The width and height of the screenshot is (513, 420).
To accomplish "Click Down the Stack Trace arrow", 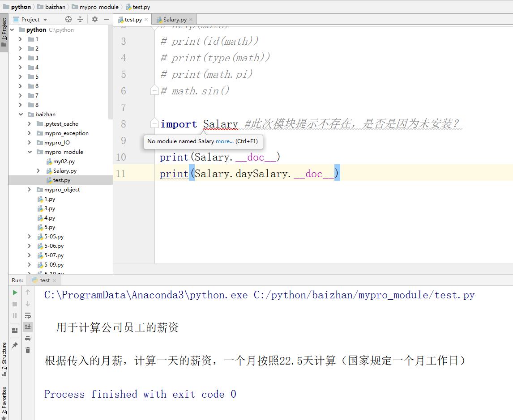I will [x=28, y=304].
